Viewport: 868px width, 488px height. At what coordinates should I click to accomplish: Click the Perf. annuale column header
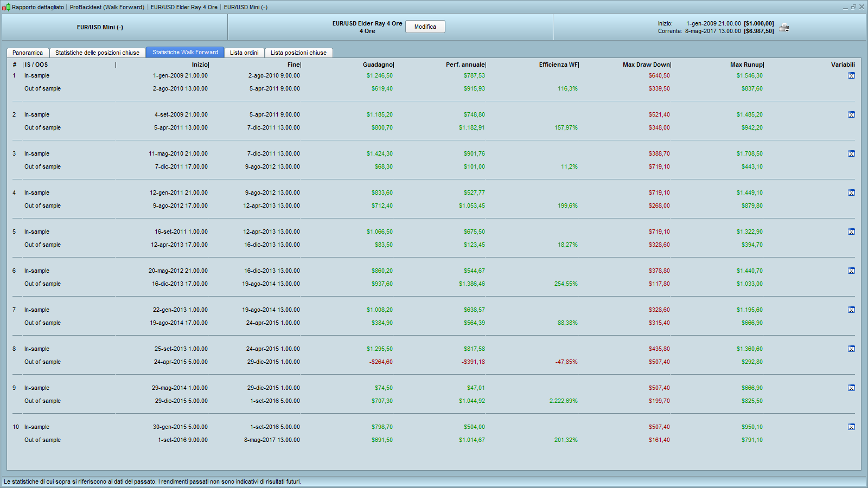(x=465, y=65)
